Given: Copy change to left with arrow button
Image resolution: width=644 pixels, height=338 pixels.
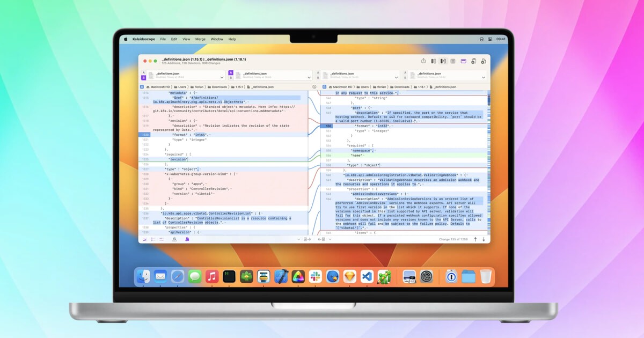Looking at the screenshot, I should click(x=321, y=239).
